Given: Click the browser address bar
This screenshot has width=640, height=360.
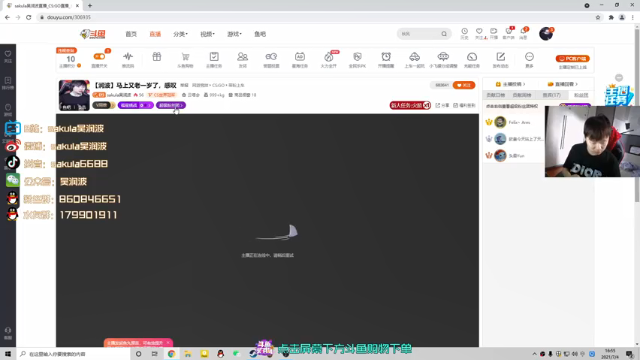Looking at the screenshot, I should 314,18.
